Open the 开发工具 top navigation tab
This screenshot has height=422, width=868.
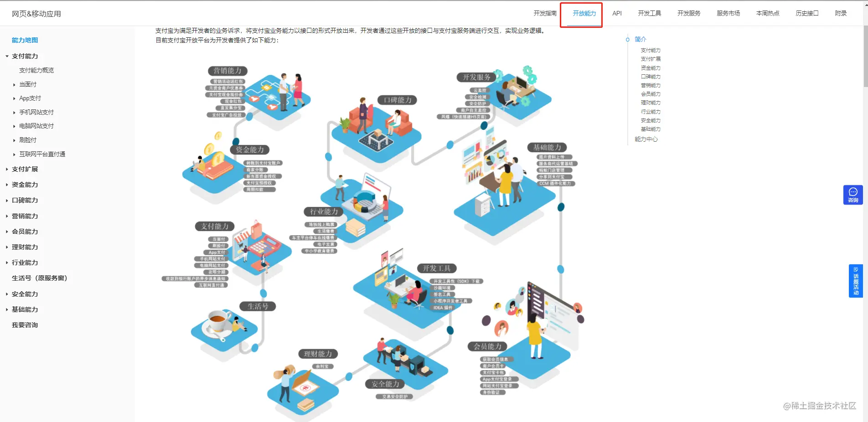pos(649,13)
